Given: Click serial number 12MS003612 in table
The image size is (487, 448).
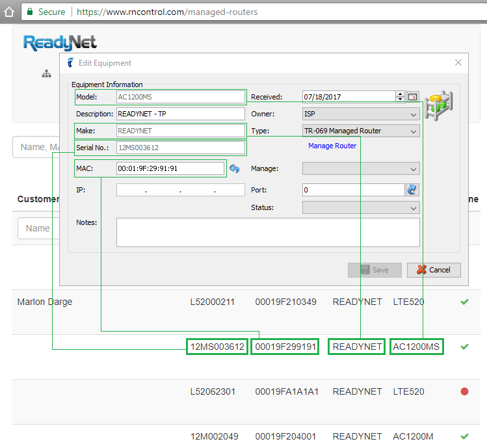Looking at the screenshot, I should tap(217, 347).
